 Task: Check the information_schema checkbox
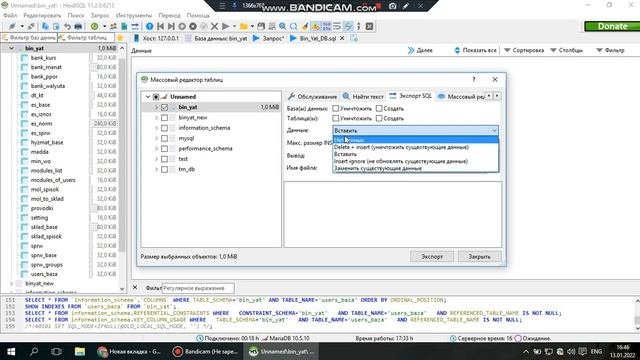click(x=164, y=128)
